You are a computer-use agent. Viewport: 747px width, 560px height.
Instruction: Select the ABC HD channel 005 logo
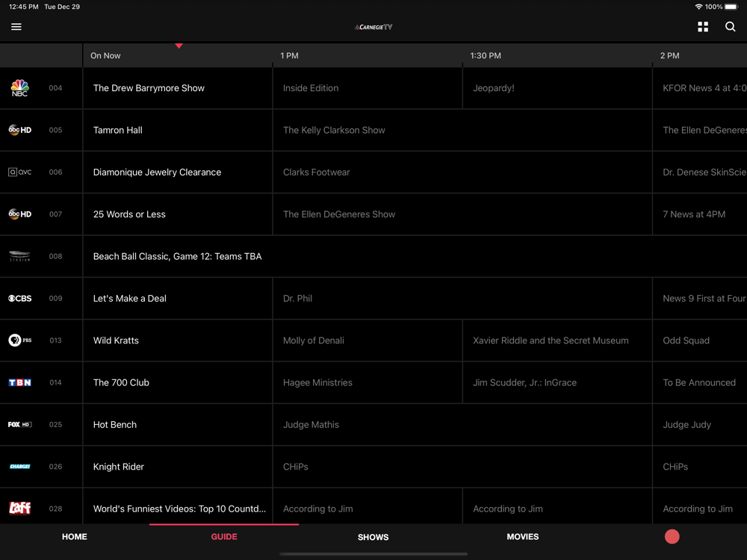pos(19,130)
